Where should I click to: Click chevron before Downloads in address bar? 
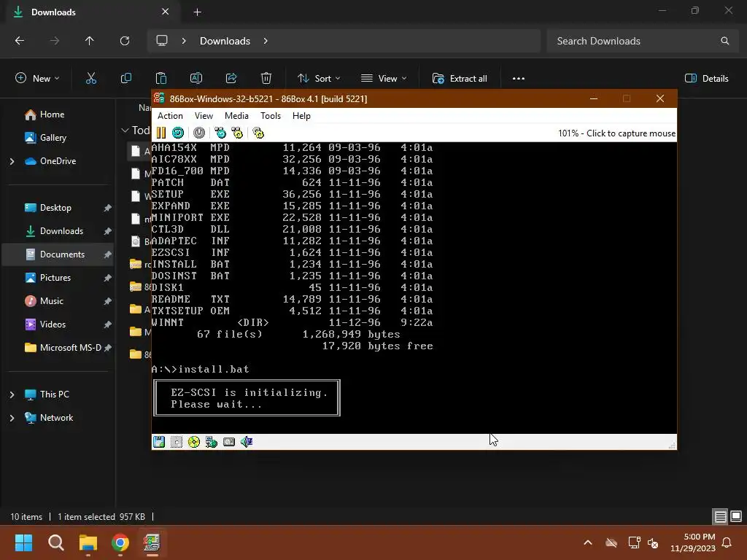point(184,41)
